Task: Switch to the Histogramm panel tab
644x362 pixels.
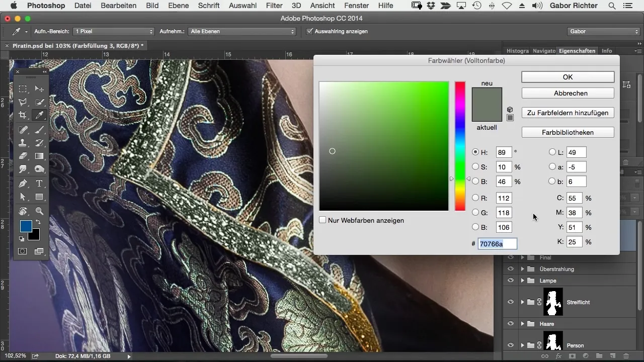Action: [517, 51]
